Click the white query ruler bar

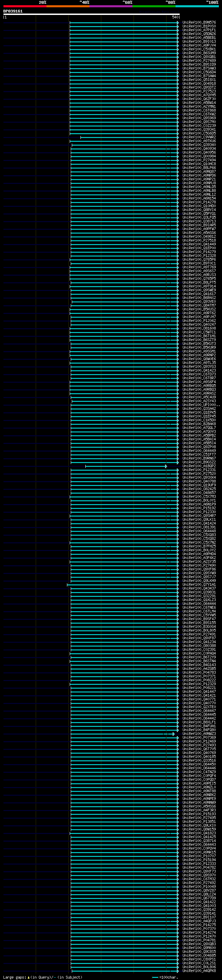coord(92,14)
